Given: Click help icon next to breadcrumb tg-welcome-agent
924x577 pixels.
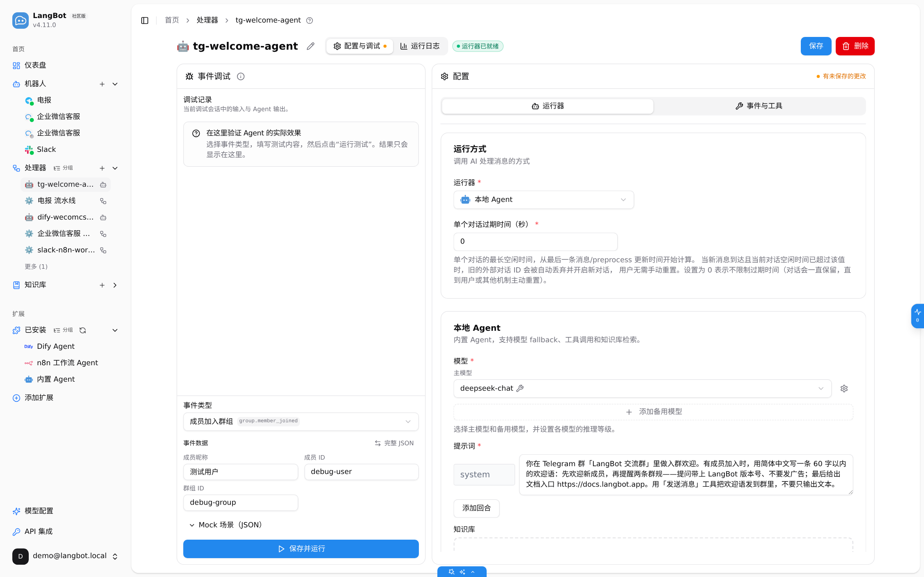Looking at the screenshot, I should coord(310,21).
